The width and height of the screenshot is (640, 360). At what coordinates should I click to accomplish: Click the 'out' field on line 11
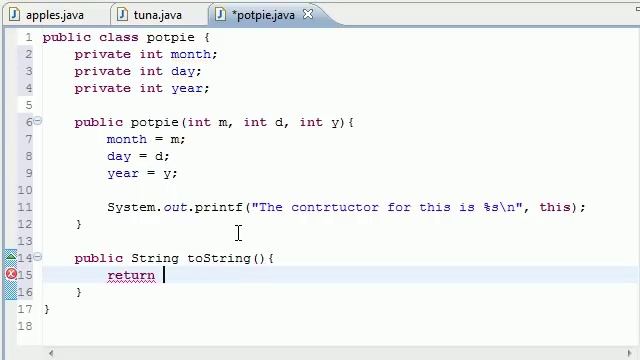pyautogui.click(x=175, y=207)
